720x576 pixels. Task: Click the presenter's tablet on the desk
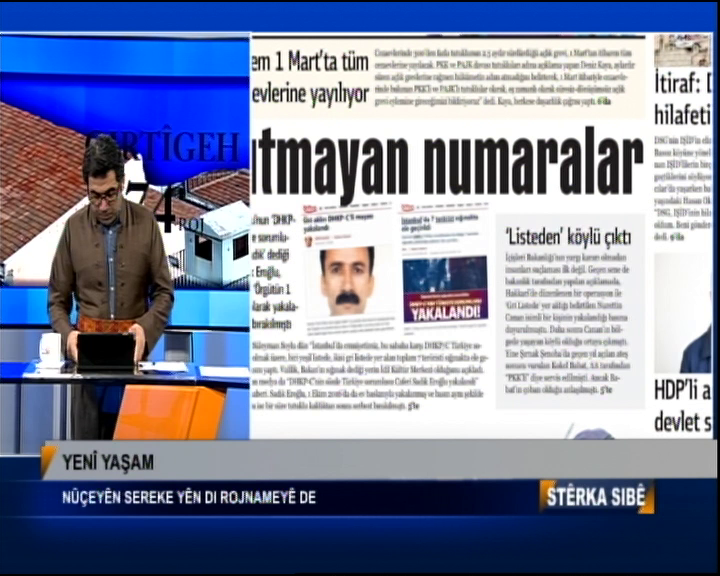[x=106, y=353]
